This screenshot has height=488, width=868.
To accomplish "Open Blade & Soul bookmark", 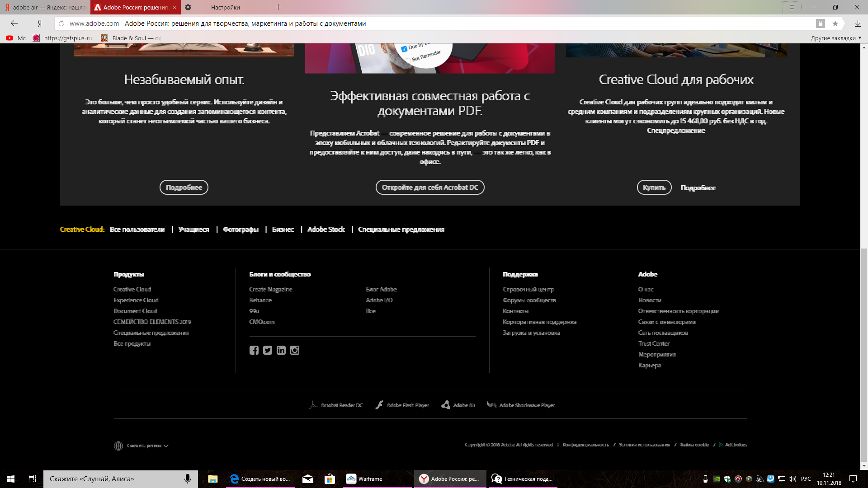I will click(131, 38).
